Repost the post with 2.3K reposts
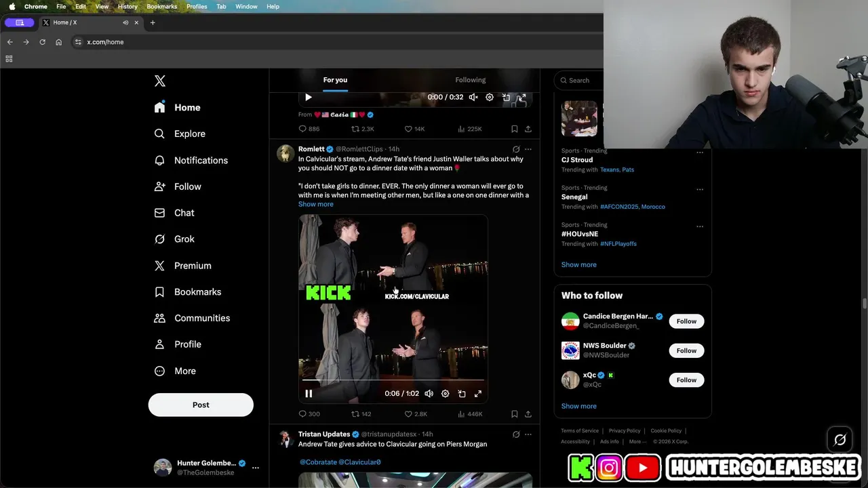 362,129
